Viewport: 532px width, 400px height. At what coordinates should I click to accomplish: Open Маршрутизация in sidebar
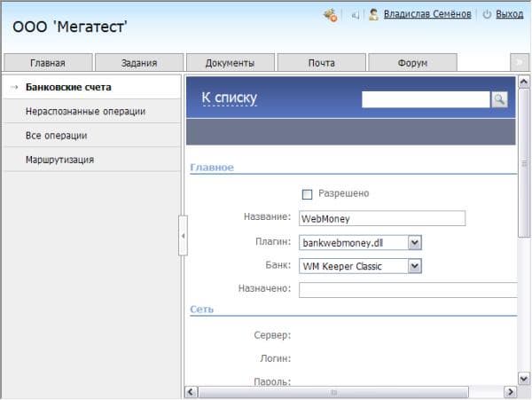(x=91, y=160)
